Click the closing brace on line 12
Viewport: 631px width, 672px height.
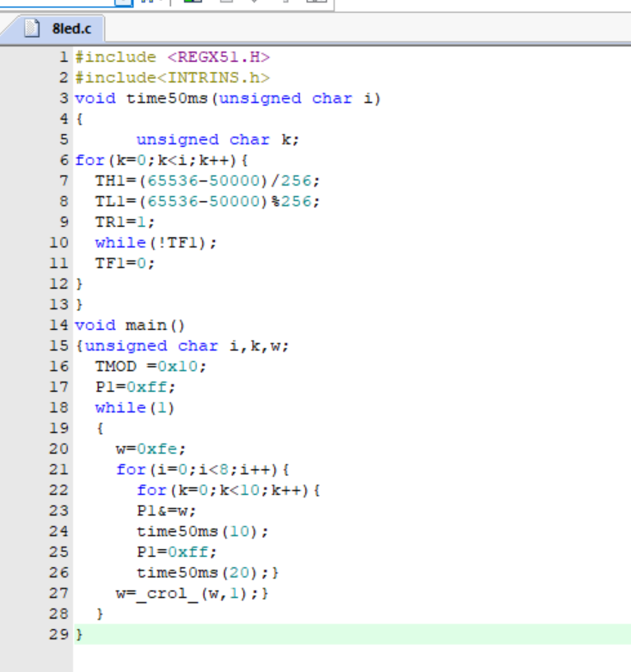tap(79, 284)
